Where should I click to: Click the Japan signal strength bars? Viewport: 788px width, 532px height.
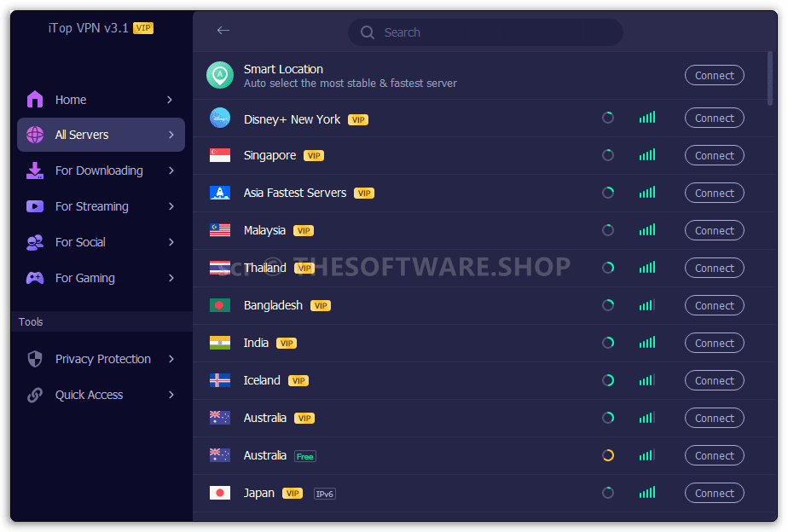647,492
